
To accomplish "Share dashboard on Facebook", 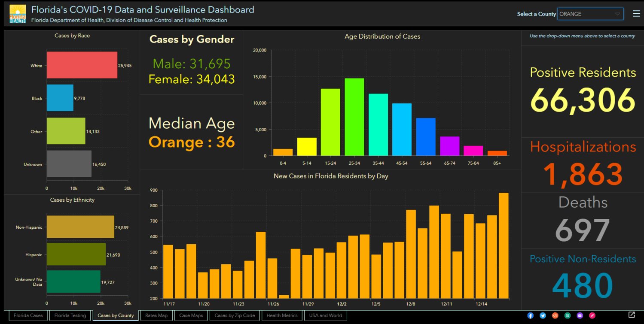I will (530, 315).
